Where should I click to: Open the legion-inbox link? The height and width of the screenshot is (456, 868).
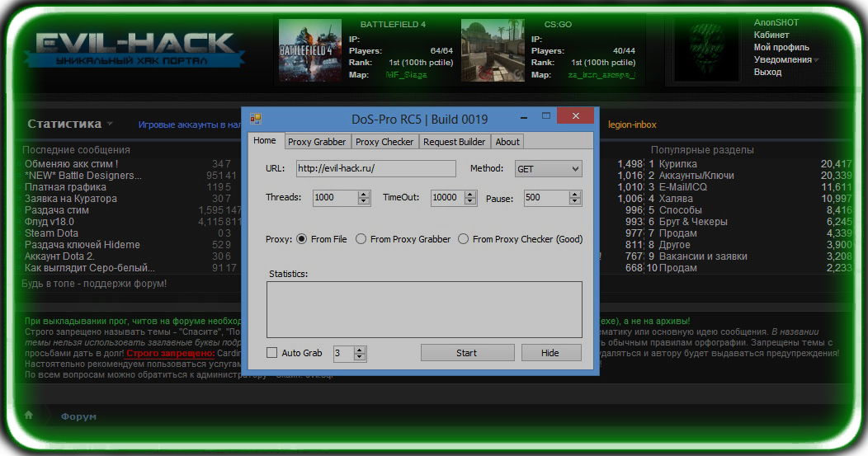632,125
